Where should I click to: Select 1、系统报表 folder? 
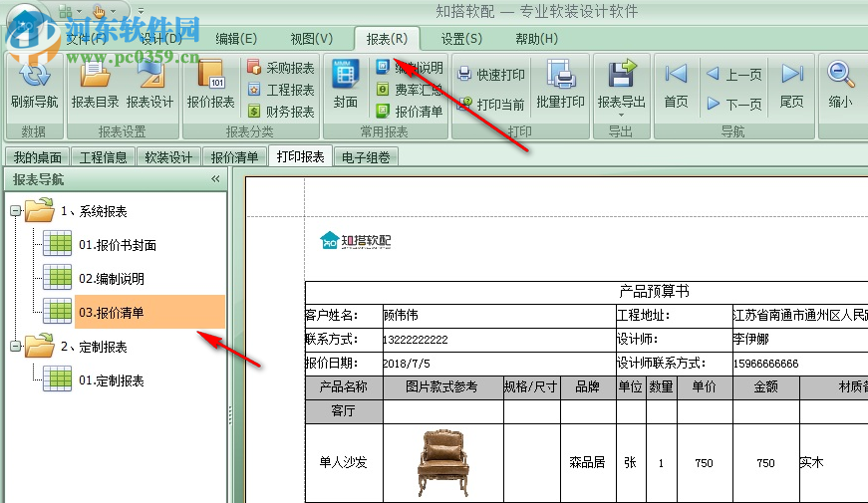pos(94,211)
